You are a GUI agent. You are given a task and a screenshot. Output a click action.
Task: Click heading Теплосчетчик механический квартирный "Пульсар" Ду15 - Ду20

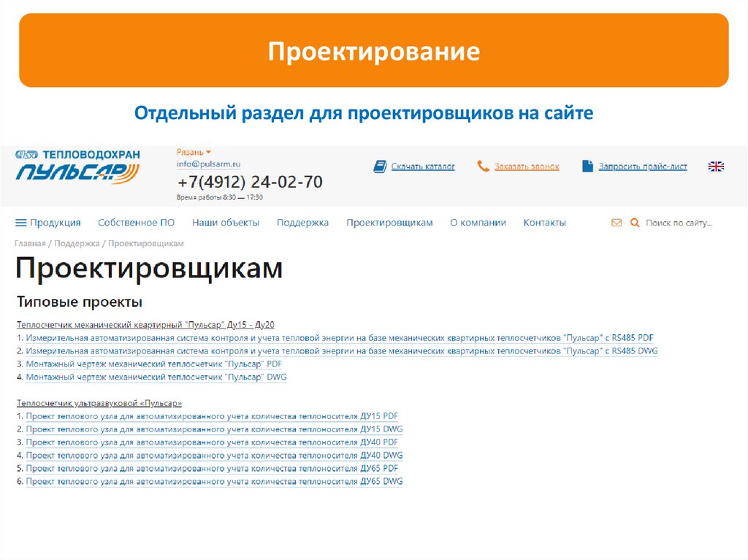tap(145, 325)
